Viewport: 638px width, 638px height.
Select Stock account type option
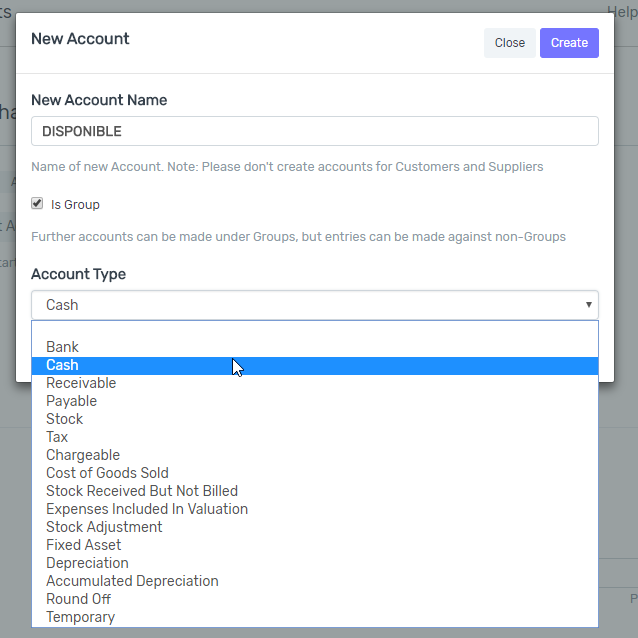(x=315, y=419)
